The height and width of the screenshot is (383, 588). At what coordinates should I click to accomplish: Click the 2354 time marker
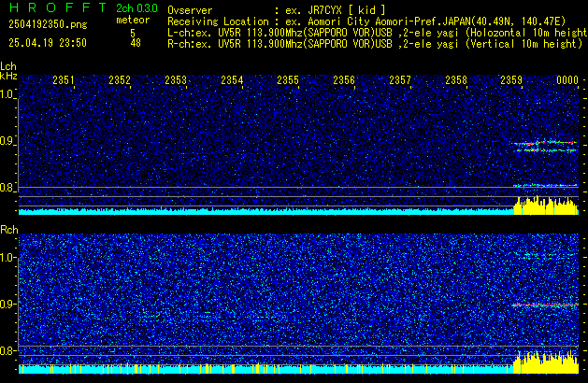(232, 80)
